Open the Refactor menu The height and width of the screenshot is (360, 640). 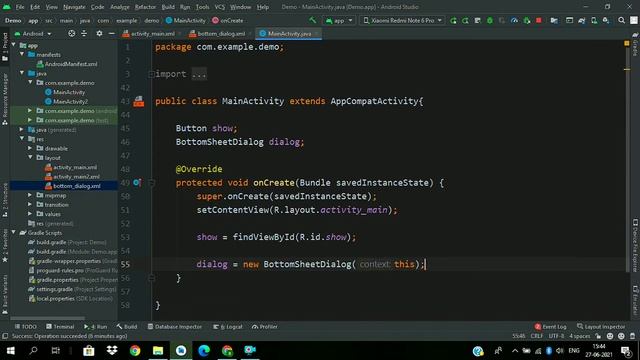pyautogui.click(x=145, y=7)
